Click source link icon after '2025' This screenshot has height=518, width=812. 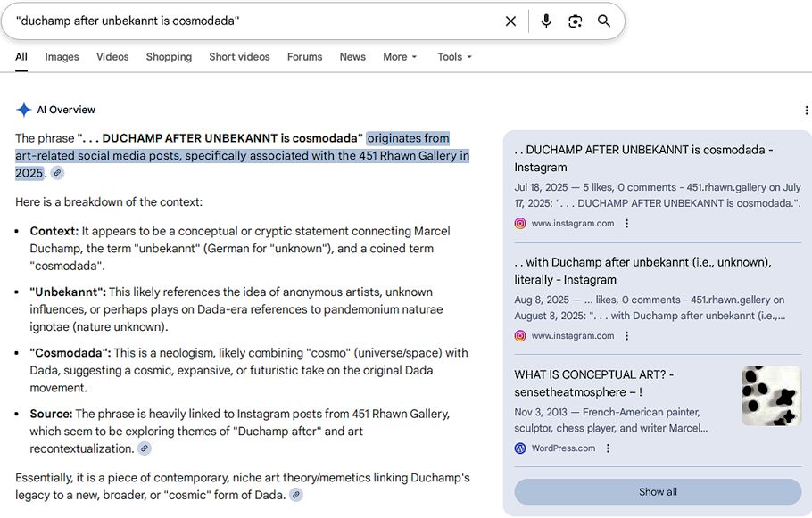[x=57, y=173]
